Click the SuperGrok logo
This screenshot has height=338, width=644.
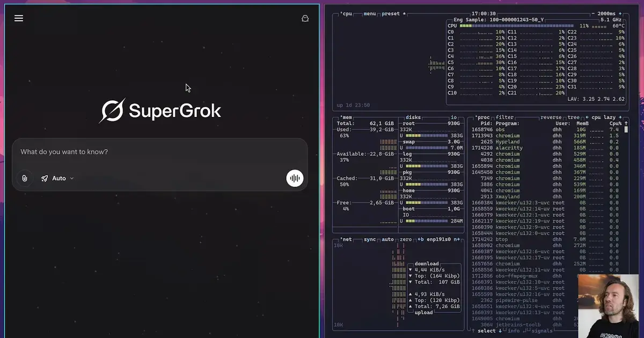point(160,111)
